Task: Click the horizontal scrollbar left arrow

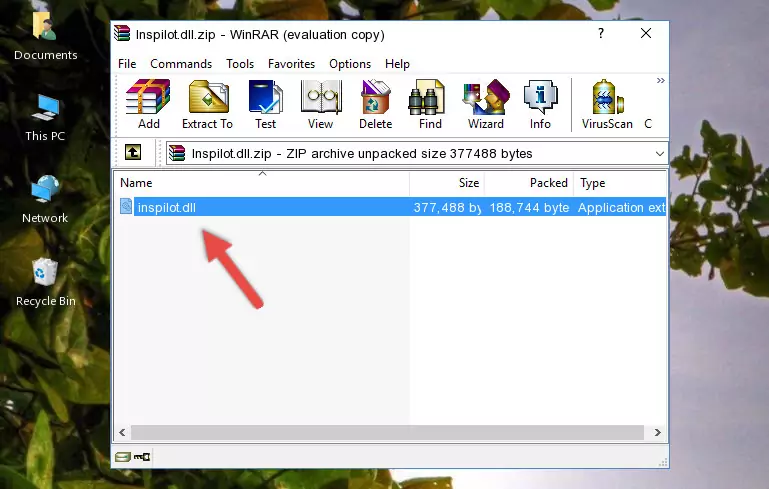Action: tap(123, 433)
